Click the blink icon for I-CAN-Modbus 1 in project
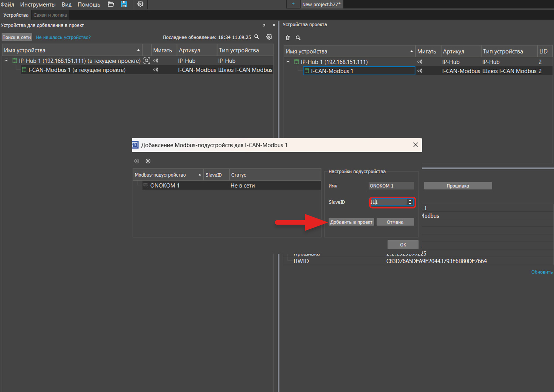Viewport: 554px width, 392px height. tap(420, 71)
